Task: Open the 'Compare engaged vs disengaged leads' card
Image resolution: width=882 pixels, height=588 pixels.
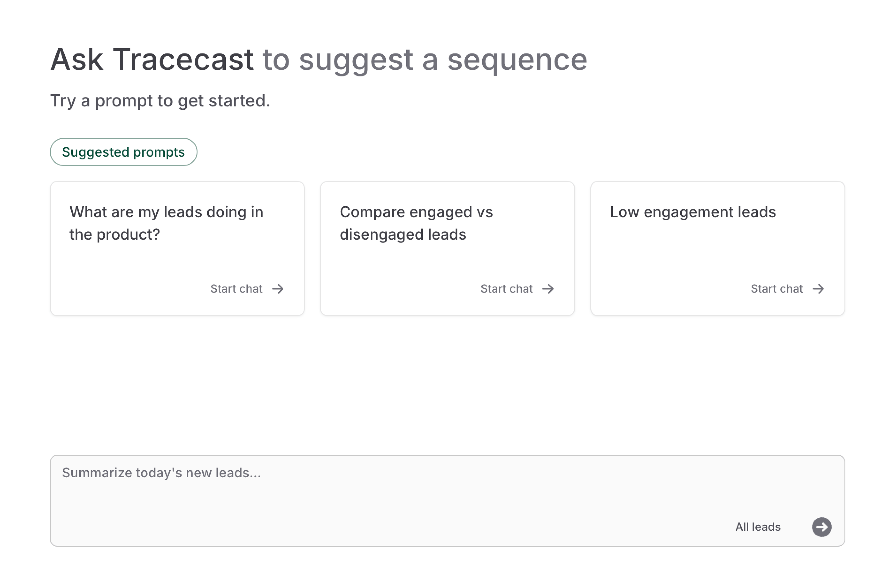Action: [447, 248]
